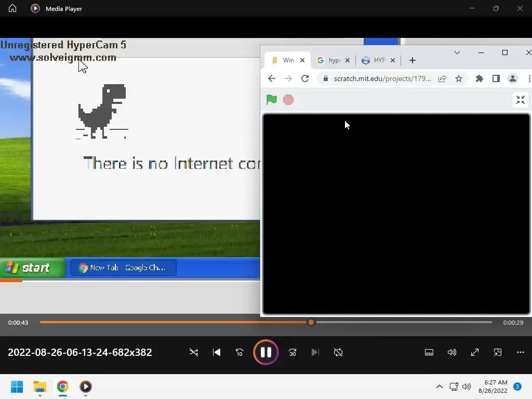Exit Scratch full screen stage mode
Screen dimensions: 532x399
click(520, 100)
